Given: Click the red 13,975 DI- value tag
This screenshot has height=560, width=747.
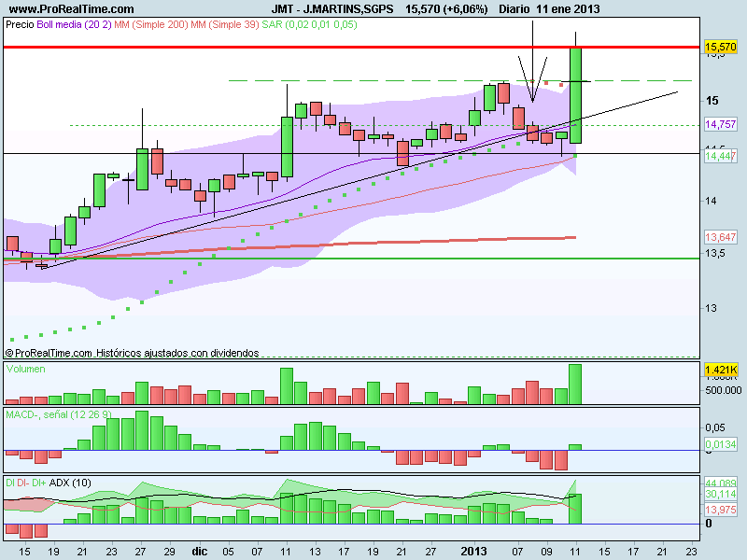Looking at the screenshot, I should coord(720,510).
